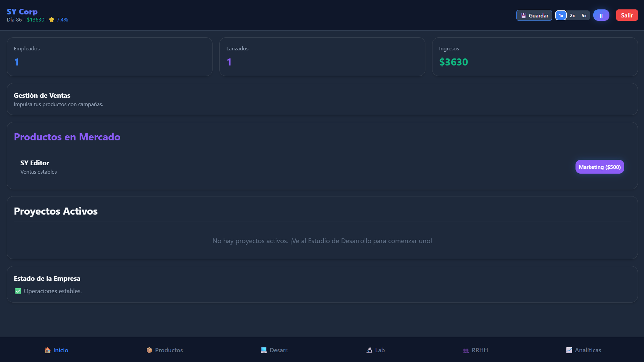Click the chart icon beside Analíticas
The width and height of the screenshot is (644, 362).
point(569,350)
